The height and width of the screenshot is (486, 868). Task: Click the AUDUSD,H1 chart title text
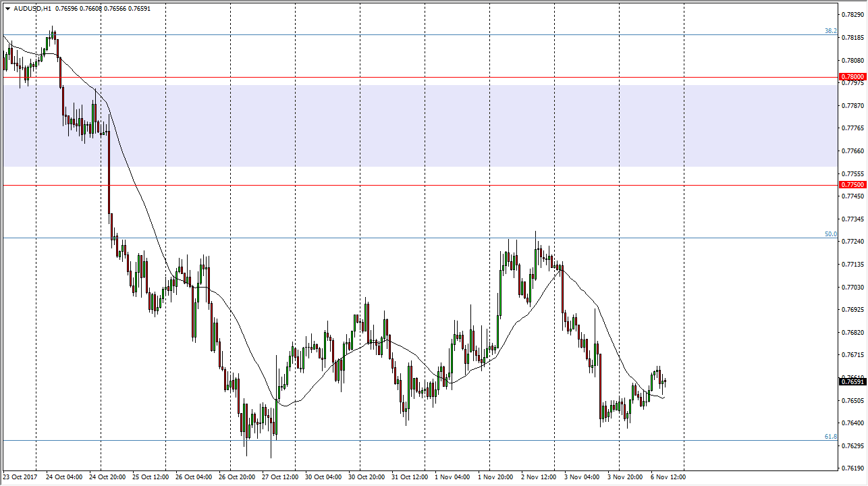coord(32,9)
